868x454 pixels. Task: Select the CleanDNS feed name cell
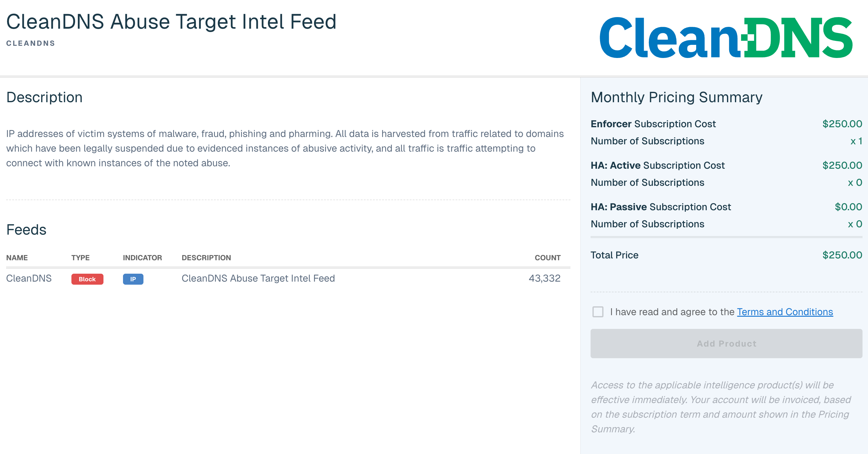click(x=29, y=278)
